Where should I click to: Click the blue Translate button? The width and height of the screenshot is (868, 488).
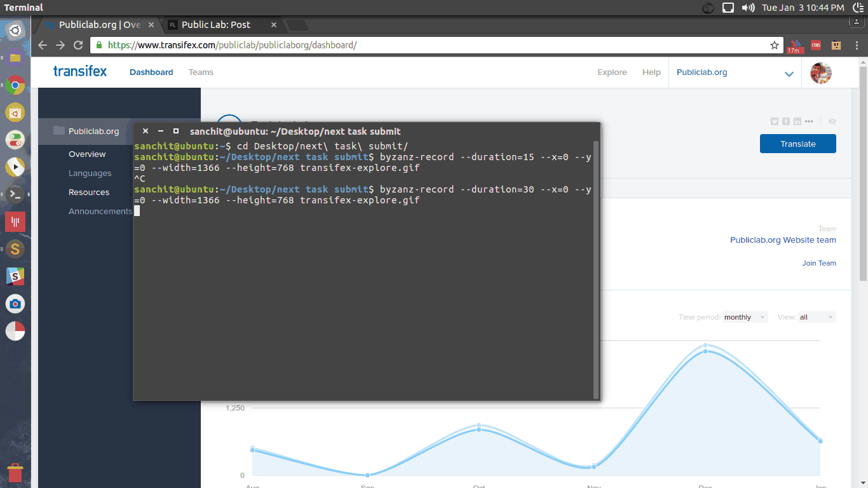(x=797, y=144)
